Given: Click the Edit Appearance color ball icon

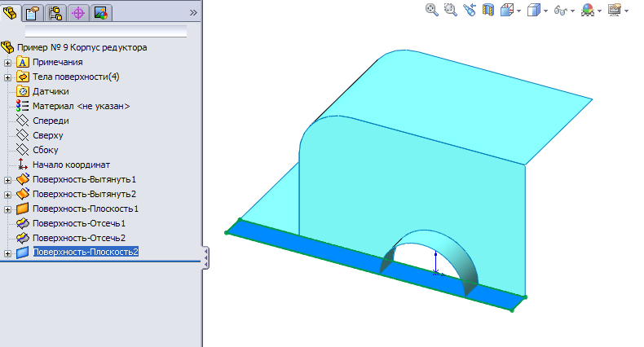Looking at the screenshot, I should (x=588, y=11).
